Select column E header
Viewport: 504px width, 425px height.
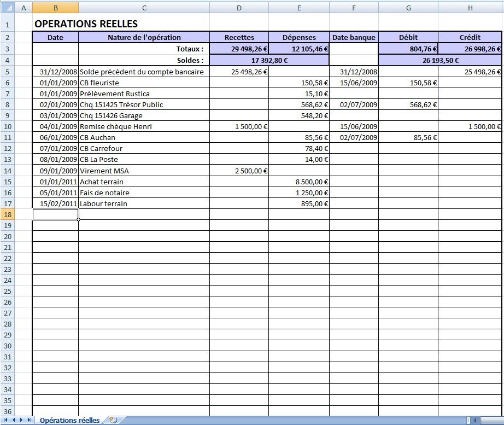pos(299,8)
